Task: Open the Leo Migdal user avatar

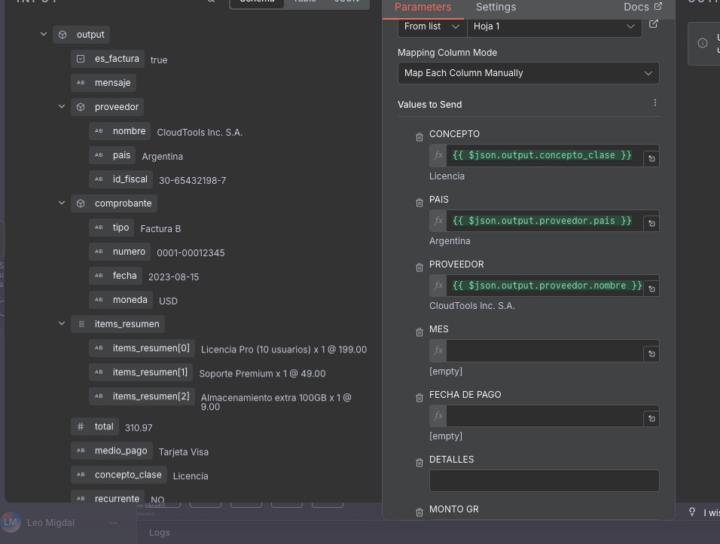Action: (x=10, y=522)
